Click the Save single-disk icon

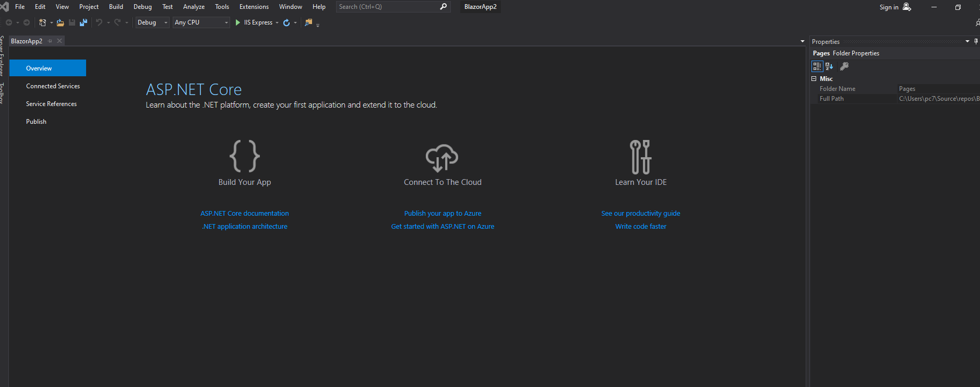[72, 22]
